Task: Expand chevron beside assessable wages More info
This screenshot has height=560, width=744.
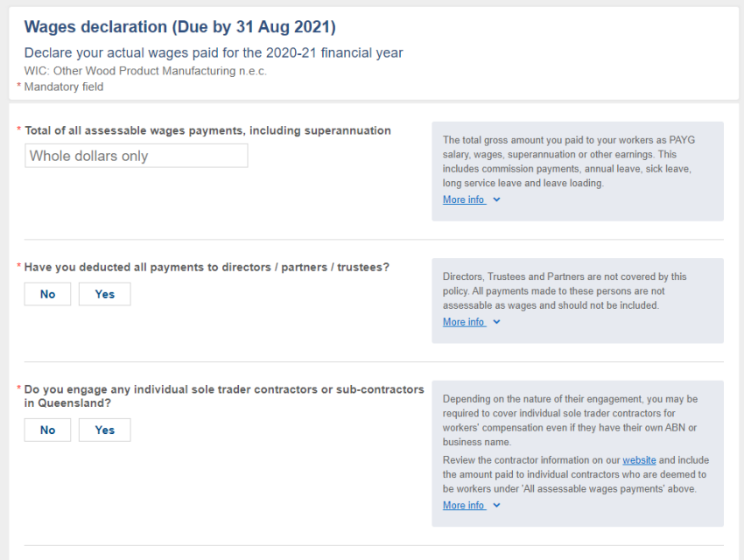Action: [497, 199]
